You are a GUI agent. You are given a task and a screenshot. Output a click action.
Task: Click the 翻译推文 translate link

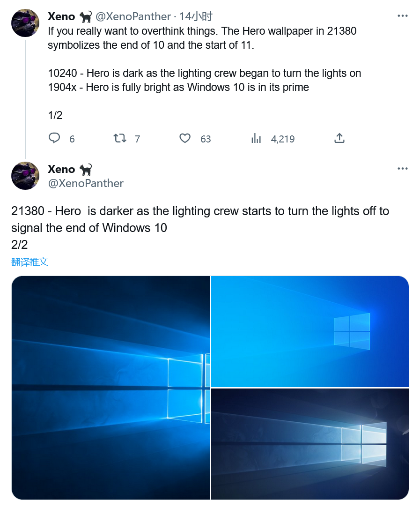click(29, 262)
